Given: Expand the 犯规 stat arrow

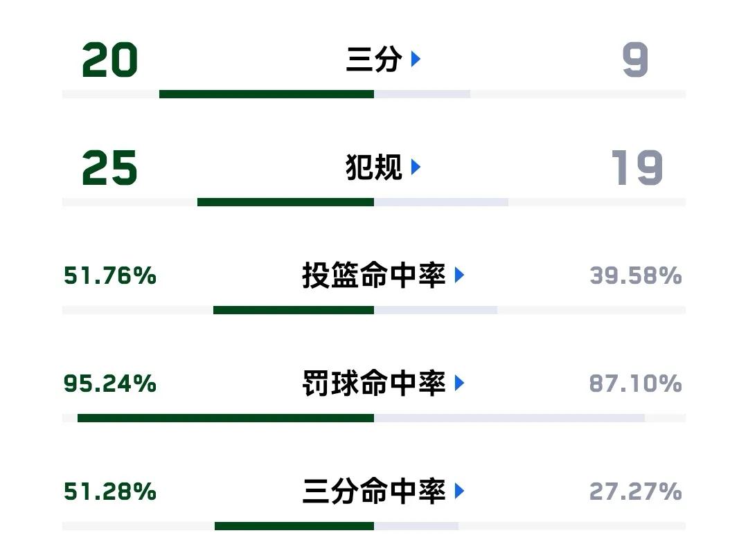Looking at the screenshot, I should click(x=416, y=168).
